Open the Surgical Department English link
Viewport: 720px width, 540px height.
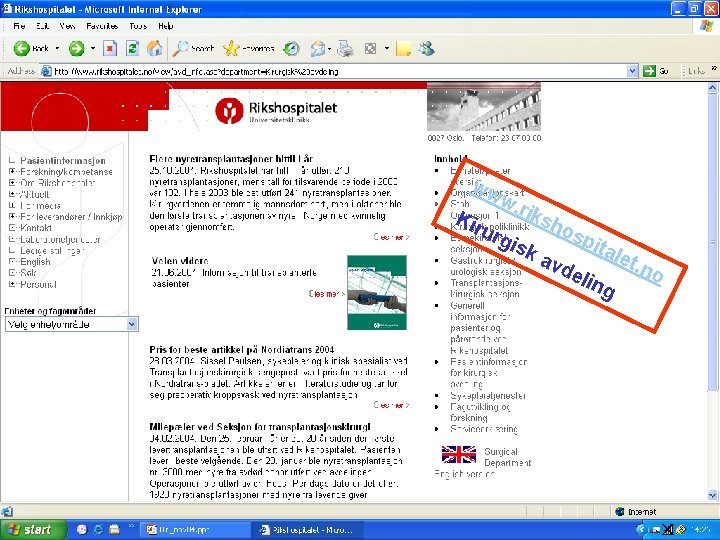click(507, 457)
